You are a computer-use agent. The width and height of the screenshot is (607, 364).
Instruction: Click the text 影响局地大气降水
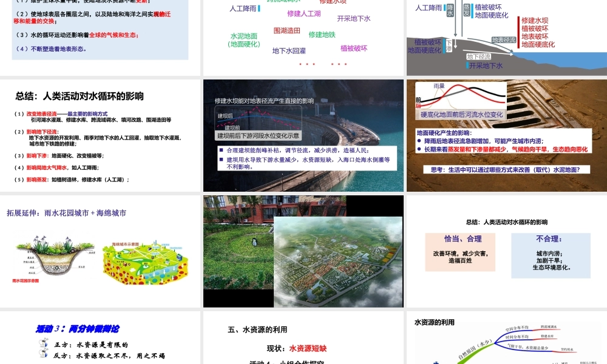(x=47, y=167)
